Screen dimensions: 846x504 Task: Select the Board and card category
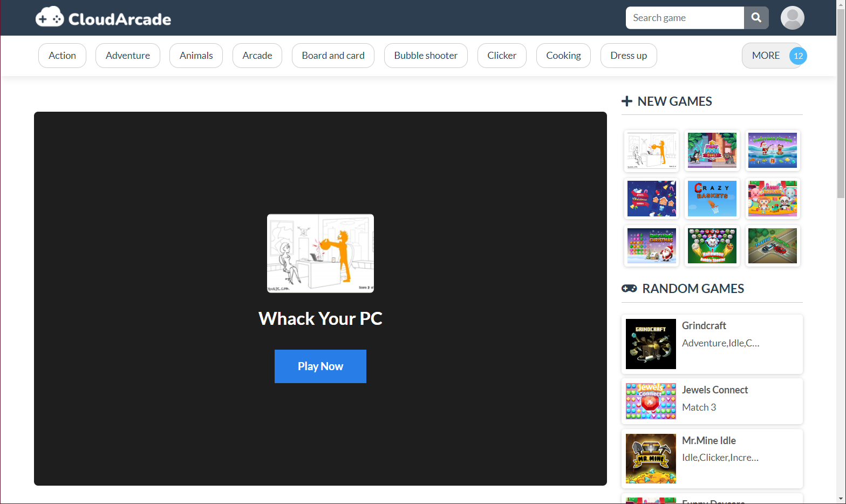[333, 56]
